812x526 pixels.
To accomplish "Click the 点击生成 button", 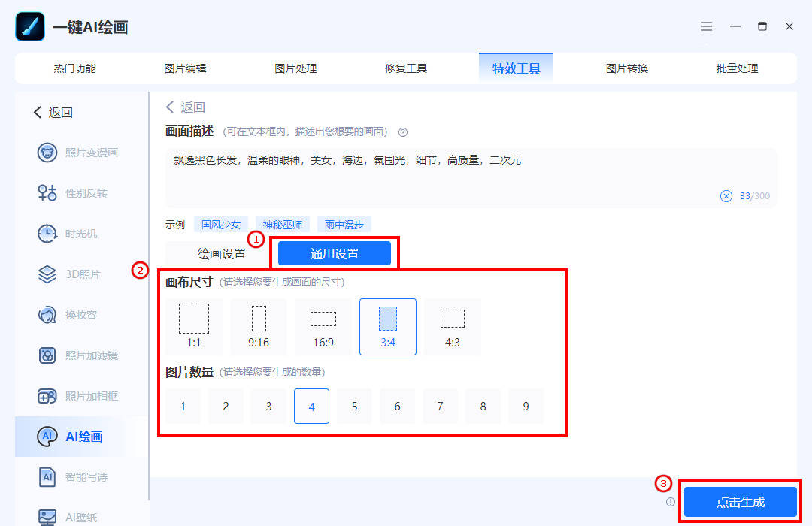I will point(741,502).
